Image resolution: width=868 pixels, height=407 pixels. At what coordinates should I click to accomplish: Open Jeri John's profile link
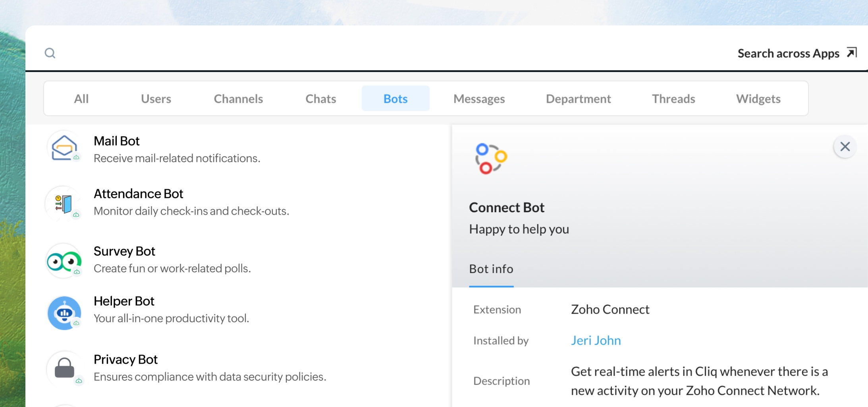point(596,341)
